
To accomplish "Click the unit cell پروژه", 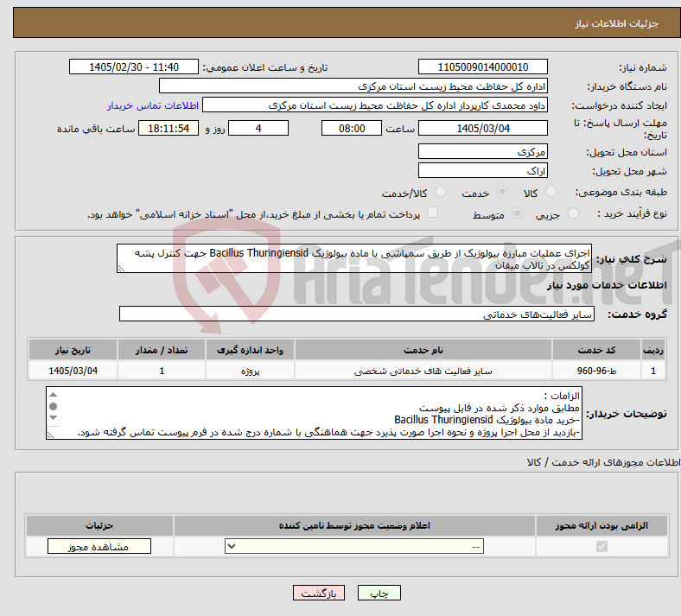I will click(250, 371).
